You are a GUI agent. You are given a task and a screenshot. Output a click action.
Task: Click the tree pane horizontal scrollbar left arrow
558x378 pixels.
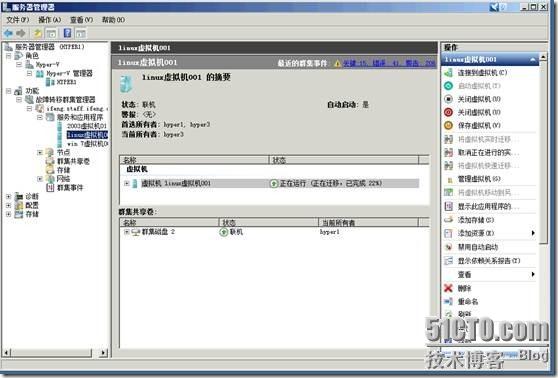pos(6,353)
